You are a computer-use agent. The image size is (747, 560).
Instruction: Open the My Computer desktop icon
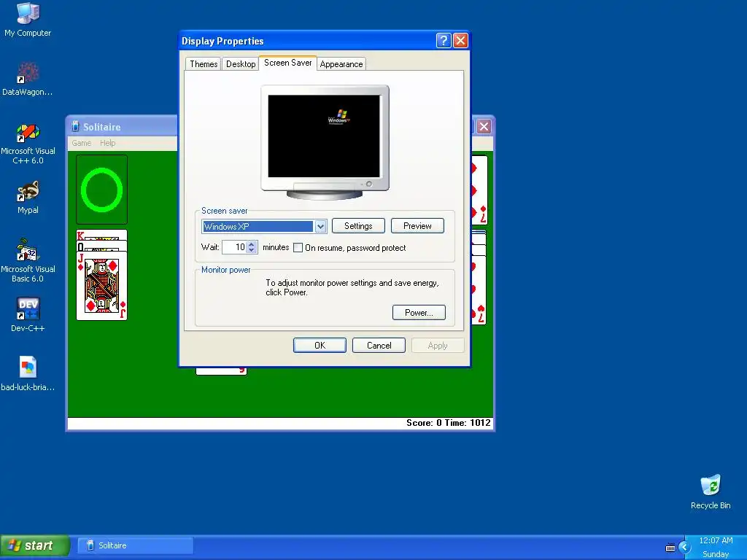[x=28, y=19]
